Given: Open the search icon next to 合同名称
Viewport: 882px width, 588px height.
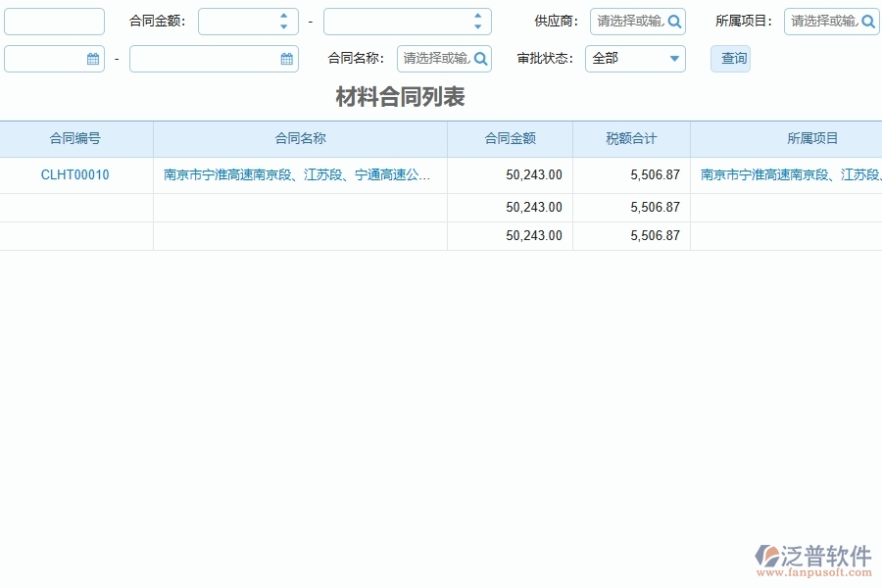Looking at the screenshot, I should [480, 59].
